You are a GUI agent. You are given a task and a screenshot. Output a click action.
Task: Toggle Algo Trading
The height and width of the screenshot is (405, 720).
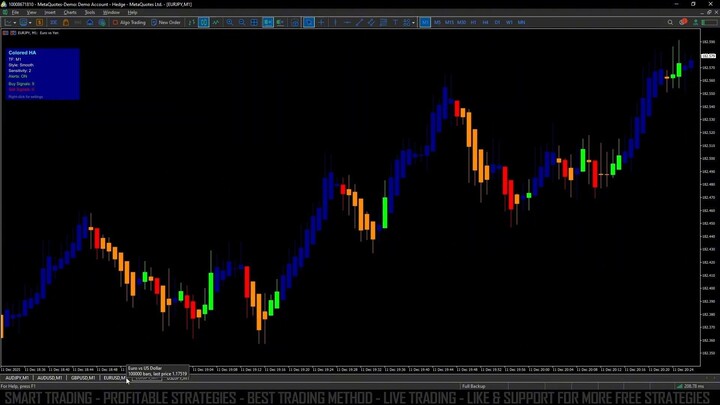click(x=129, y=22)
